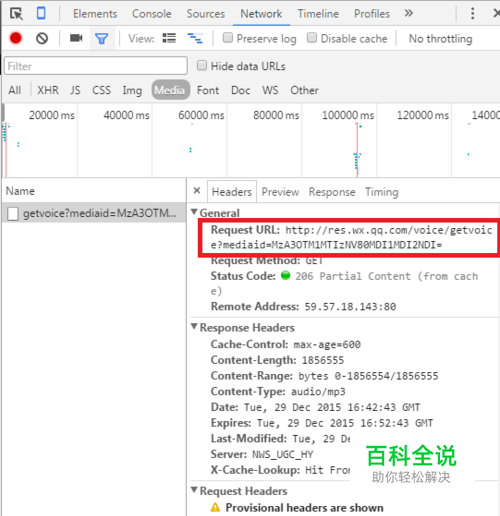Select the Headers detail tab
Screen dimensions: 500x516
(232, 192)
